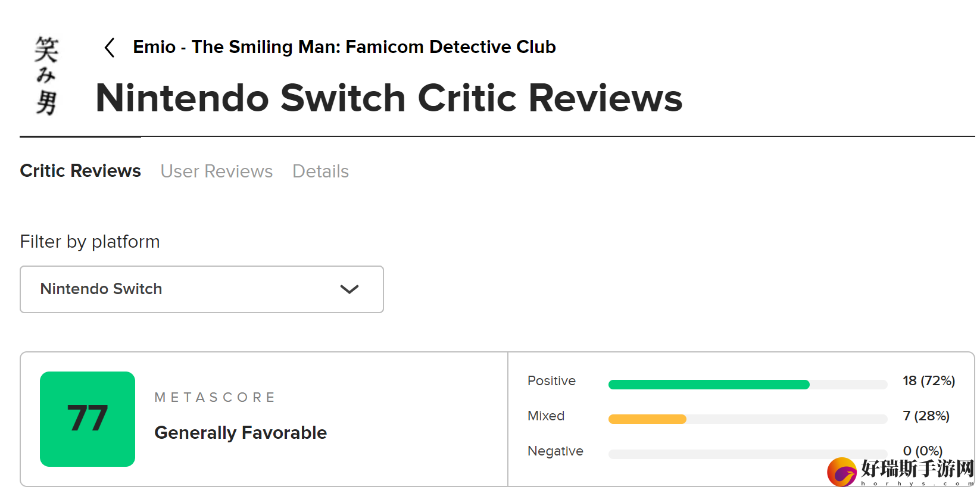
Task: Open the game cover thumbnail with Japanese characters
Action: click(46, 75)
